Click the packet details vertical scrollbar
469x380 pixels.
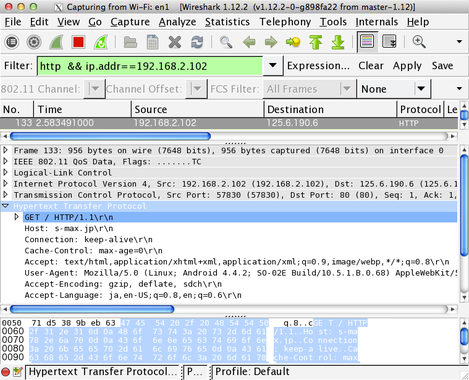coord(464,205)
